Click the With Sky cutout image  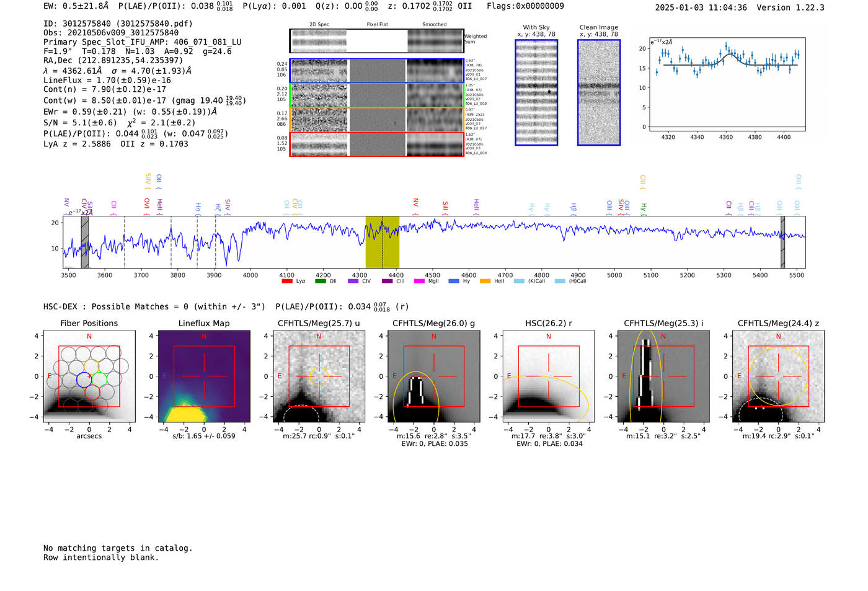(536, 92)
